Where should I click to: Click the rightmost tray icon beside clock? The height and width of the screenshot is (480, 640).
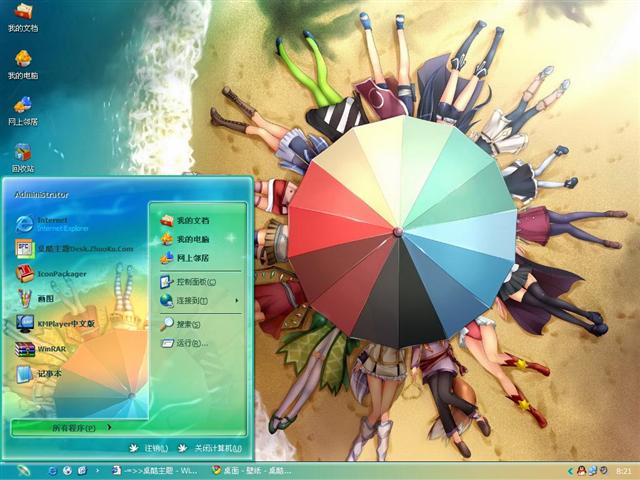[x=603, y=471]
